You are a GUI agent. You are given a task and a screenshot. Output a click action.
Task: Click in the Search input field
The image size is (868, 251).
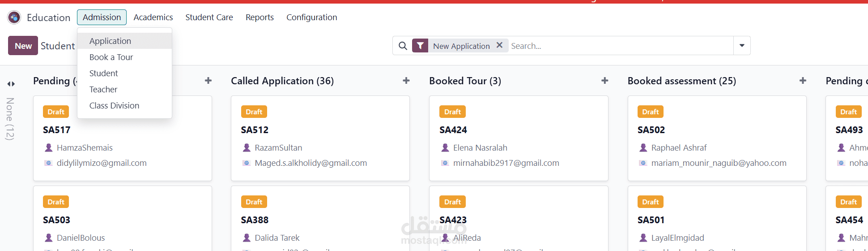(x=621, y=46)
